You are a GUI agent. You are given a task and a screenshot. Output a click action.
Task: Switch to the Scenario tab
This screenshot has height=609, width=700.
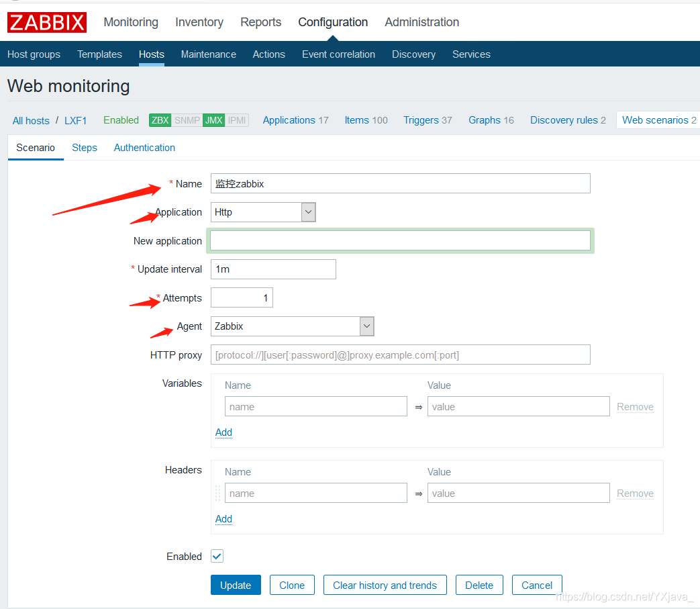tap(36, 148)
